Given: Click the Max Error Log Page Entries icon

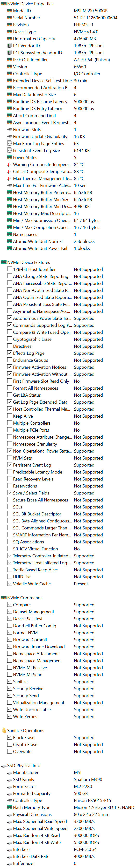Looking at the screenshot, I should [9, 144].
